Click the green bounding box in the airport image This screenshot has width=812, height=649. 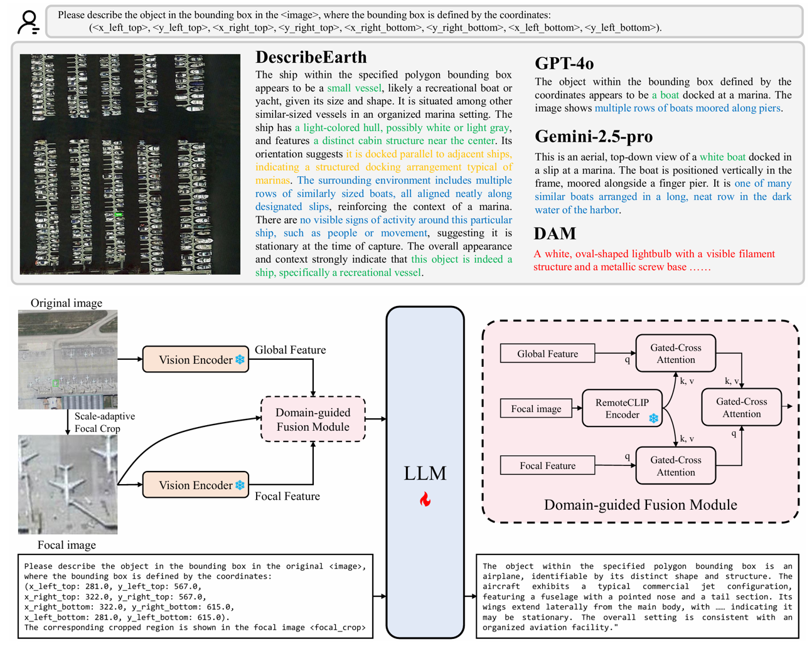click(x=55, y=383)
